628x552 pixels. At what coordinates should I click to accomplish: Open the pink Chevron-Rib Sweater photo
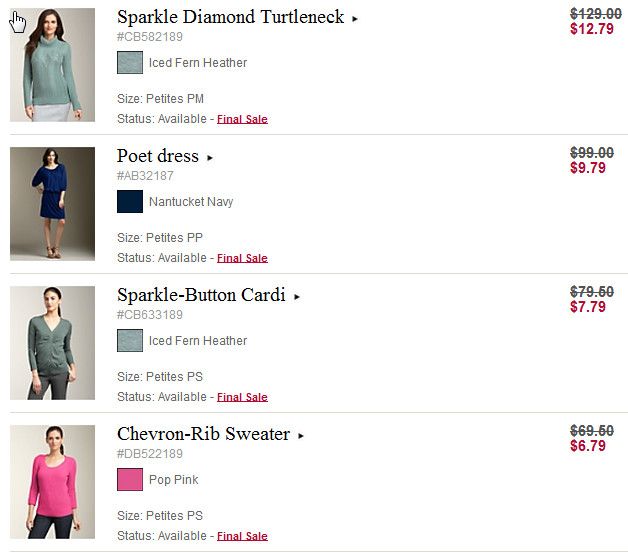(52, 482)
